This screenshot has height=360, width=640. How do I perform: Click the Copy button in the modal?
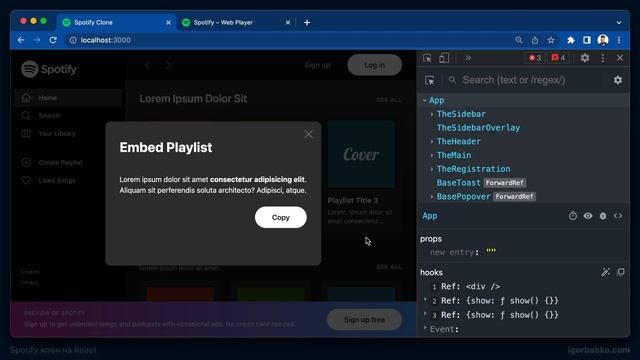281,217
